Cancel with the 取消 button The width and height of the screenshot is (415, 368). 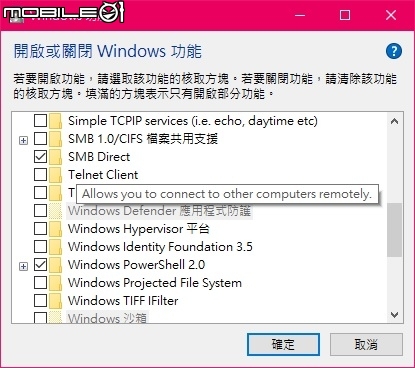coord(366,344)
